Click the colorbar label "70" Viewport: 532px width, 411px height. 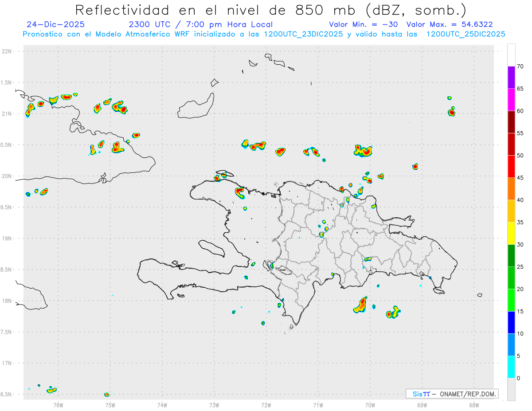(520, 67)
